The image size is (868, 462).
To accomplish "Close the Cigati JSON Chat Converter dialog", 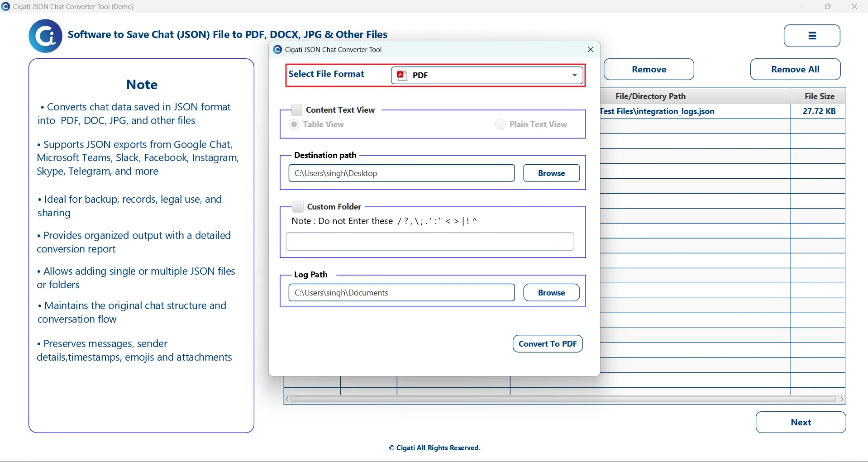I will pos(590,49).
